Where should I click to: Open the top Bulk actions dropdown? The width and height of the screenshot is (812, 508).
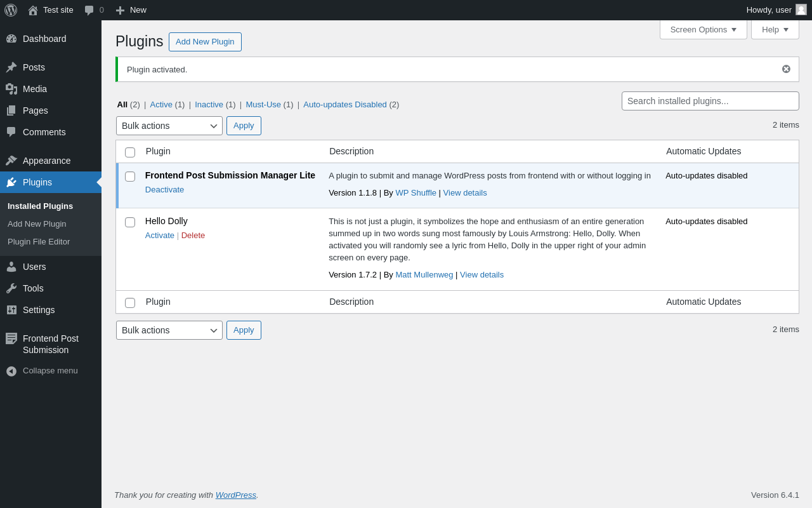point(169,126)
